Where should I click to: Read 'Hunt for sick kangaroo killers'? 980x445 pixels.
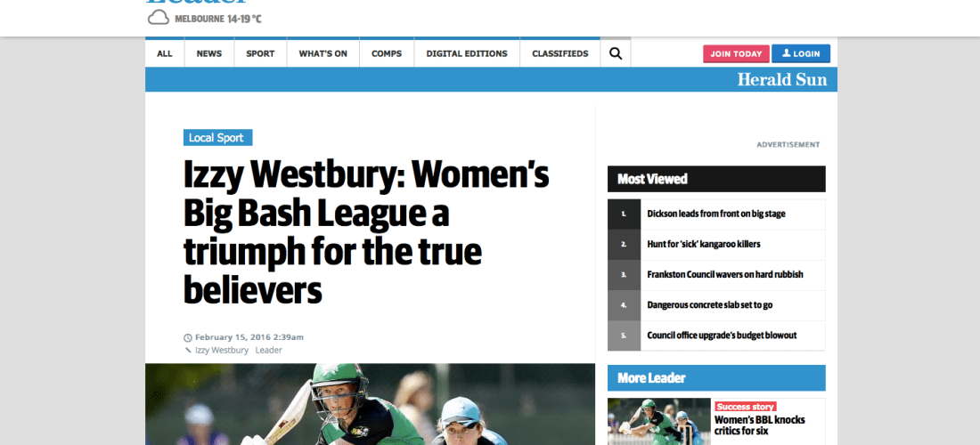[703, 244]
